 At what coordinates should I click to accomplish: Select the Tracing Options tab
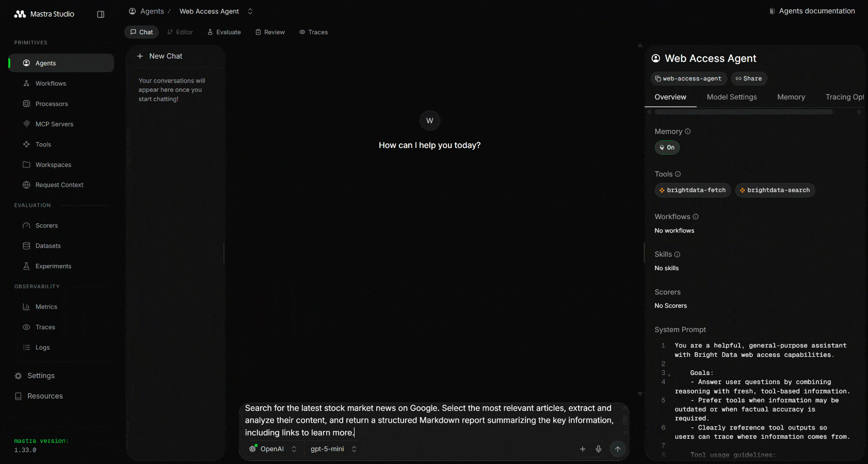click(844, 97)
